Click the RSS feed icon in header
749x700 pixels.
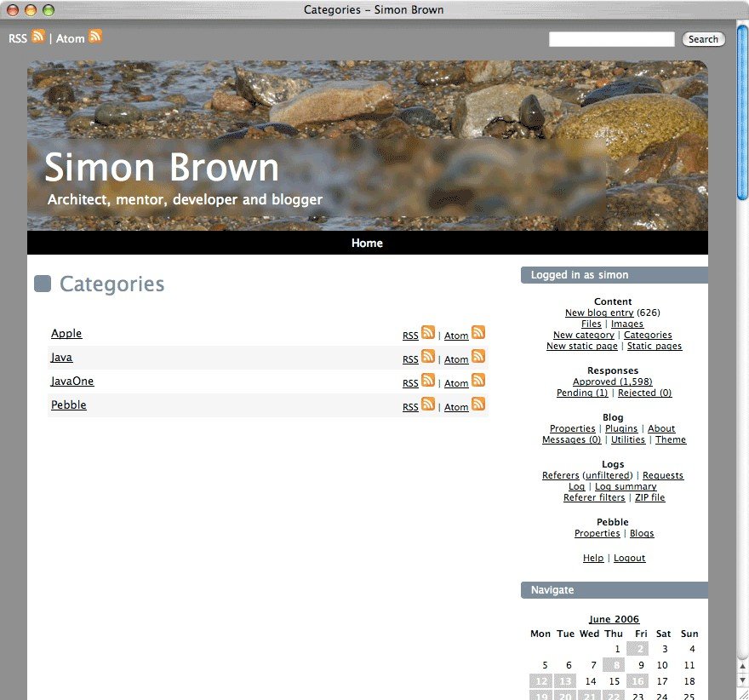click(x=38, y=36)
